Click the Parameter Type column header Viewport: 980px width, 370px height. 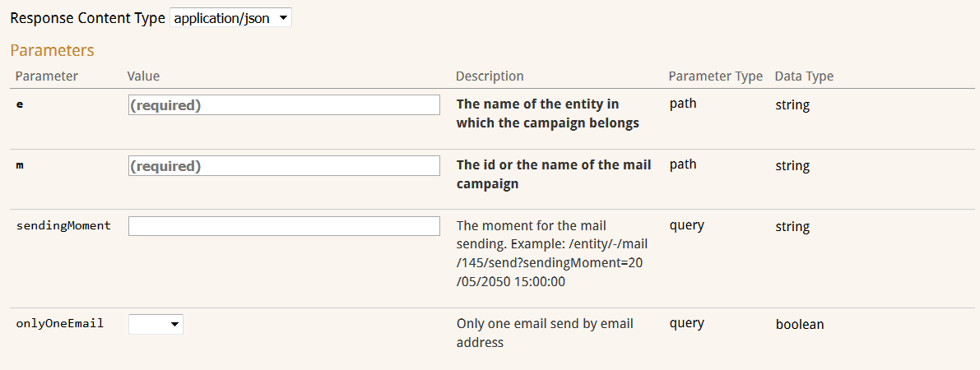[715, 76]
